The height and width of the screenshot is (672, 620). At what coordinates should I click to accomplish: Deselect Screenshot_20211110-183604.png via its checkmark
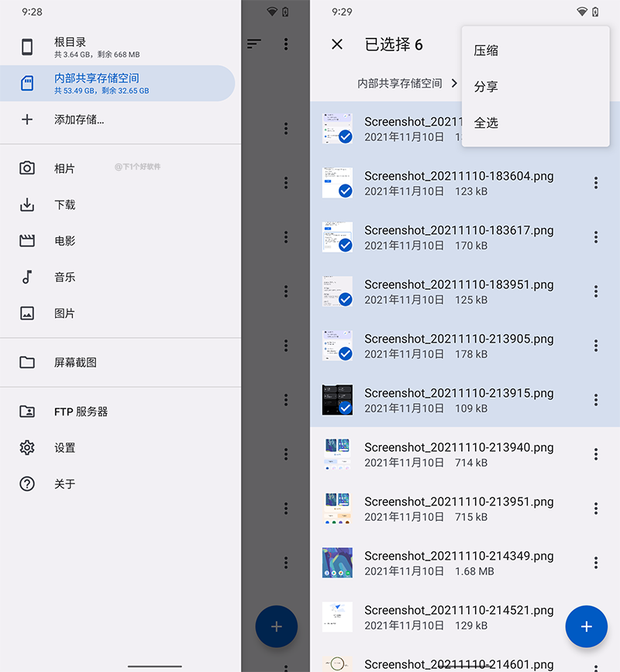(x=346, y=191)
